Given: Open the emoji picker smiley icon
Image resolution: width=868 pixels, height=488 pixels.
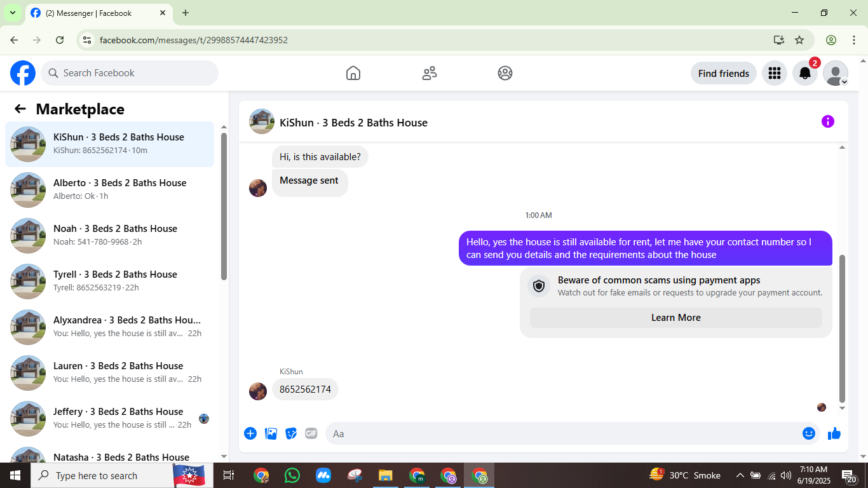Looking at the screenshot, I should coord(809,433).
